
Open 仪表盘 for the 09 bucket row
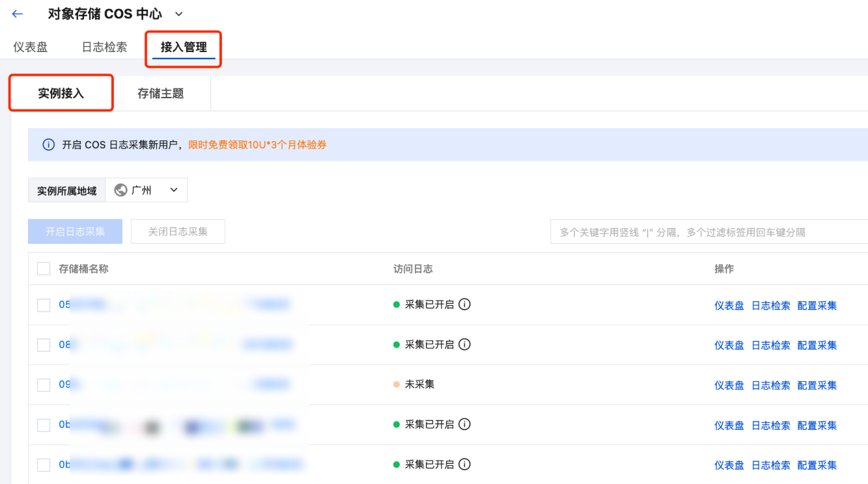point(729,386)
